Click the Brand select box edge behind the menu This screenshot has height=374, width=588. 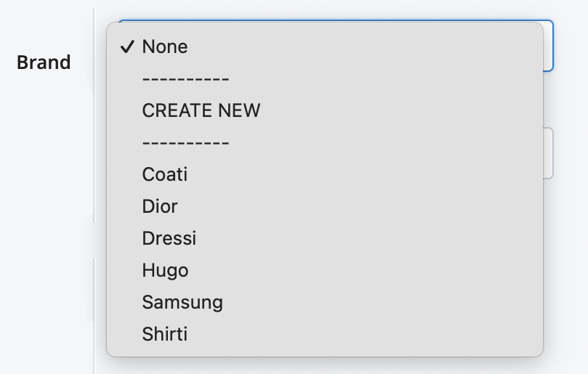point(548,46)
